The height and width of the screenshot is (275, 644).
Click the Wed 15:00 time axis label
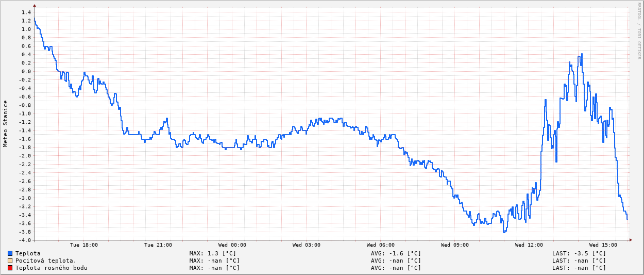tap(603, 245)
